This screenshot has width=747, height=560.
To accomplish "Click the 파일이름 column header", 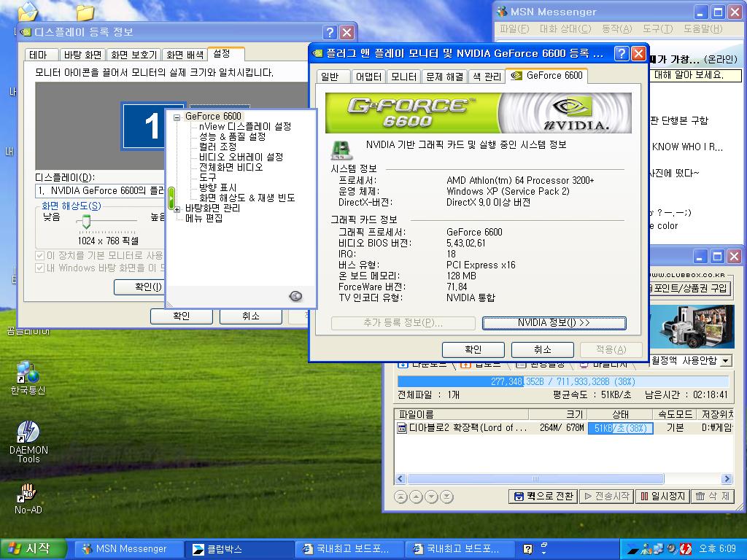I will coord(461,414).
